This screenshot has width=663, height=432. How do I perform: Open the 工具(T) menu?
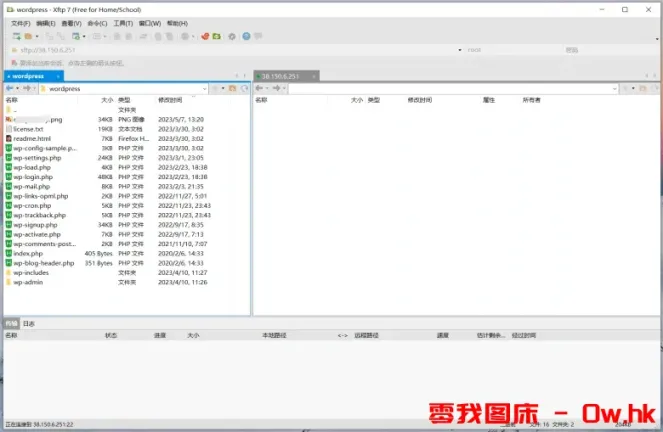[122, 22]
